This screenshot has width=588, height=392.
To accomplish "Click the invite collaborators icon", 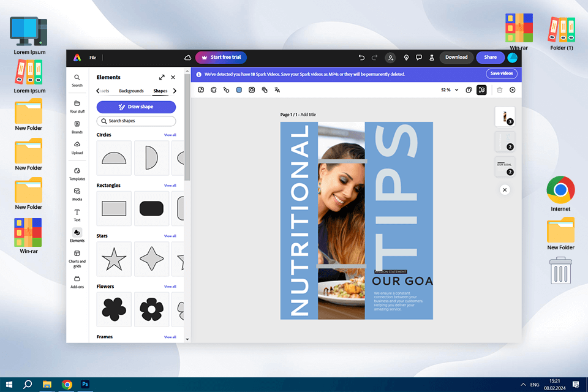I will tap(390, 58).
